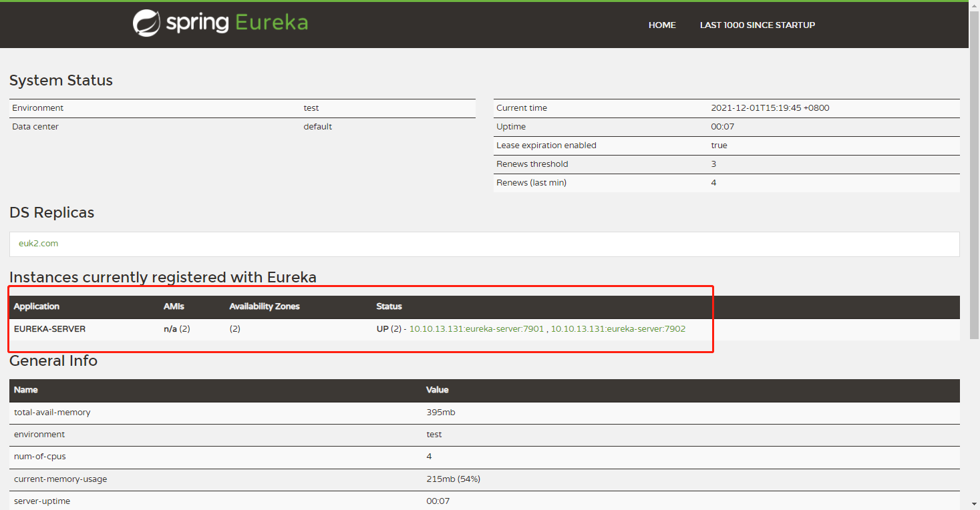Viewport: 980px width, 510px height.
Task: Click the Current time label
Action: 522,108
